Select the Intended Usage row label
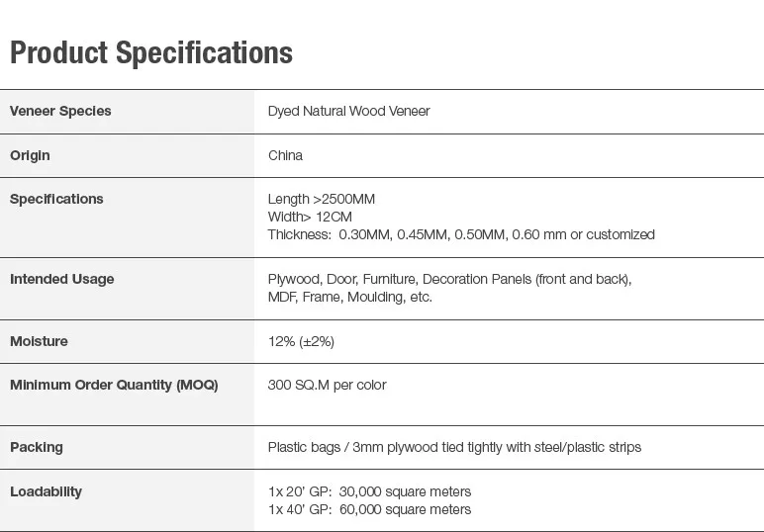764x532 pixels. click(61, 279)
